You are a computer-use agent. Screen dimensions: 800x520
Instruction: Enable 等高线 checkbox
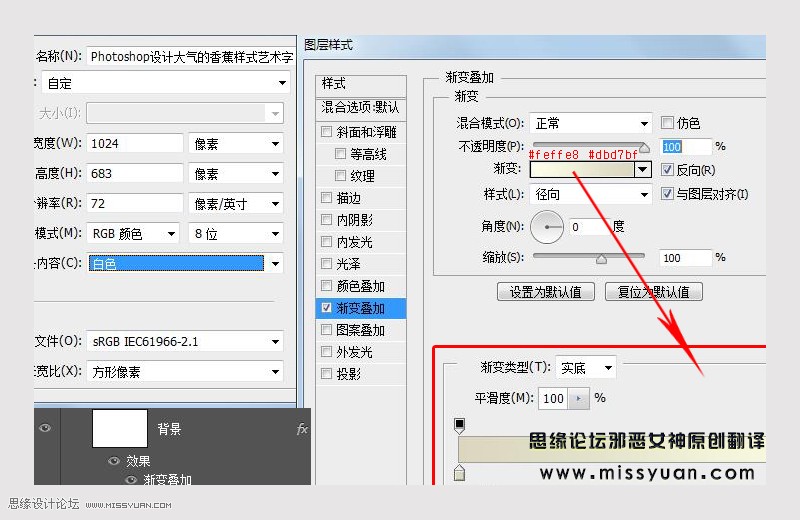point(340,154)
